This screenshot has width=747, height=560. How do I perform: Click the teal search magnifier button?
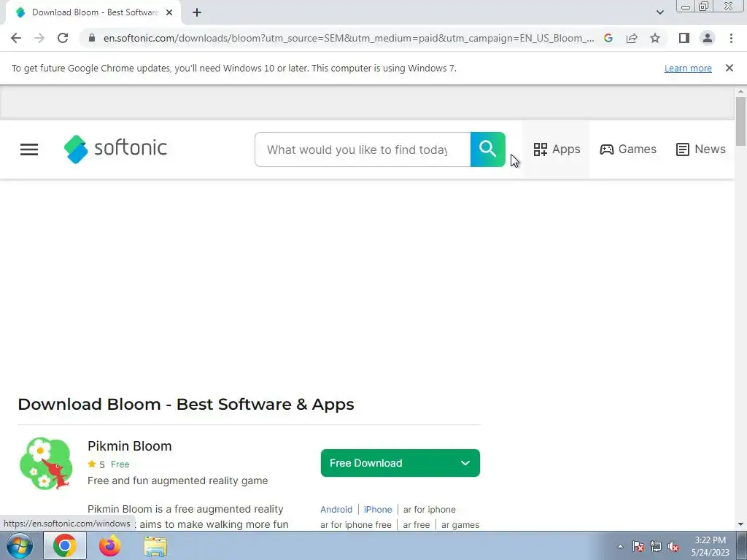click(x=487, y=149)
